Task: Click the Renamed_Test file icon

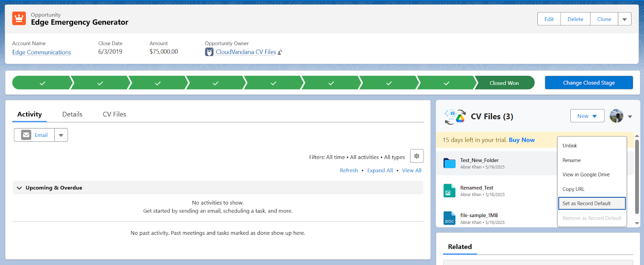Action: (449, 190)
